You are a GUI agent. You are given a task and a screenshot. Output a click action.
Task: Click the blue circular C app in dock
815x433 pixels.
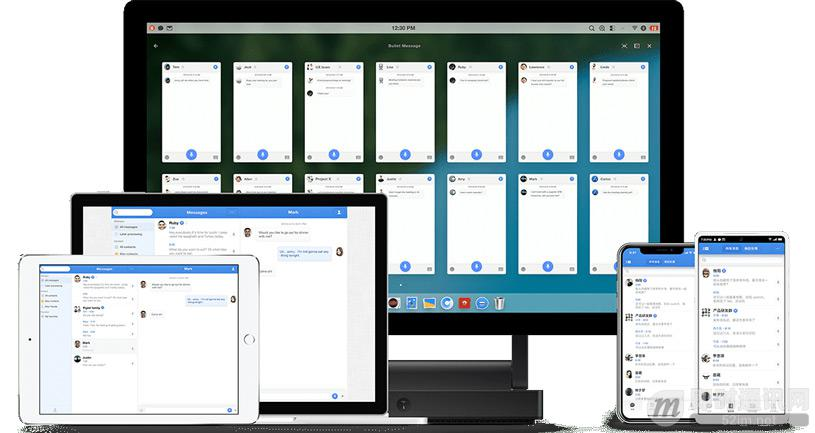coord(447,303)
